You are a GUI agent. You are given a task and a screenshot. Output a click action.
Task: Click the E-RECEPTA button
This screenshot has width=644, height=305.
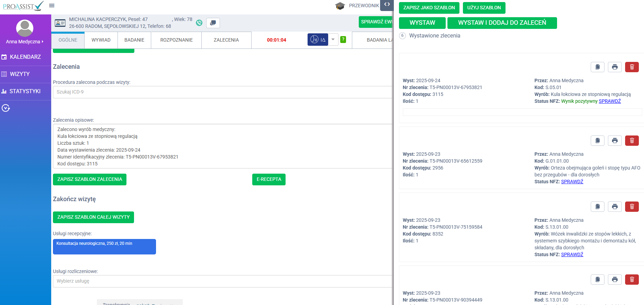pyautogui.click(x=269, y=179)
